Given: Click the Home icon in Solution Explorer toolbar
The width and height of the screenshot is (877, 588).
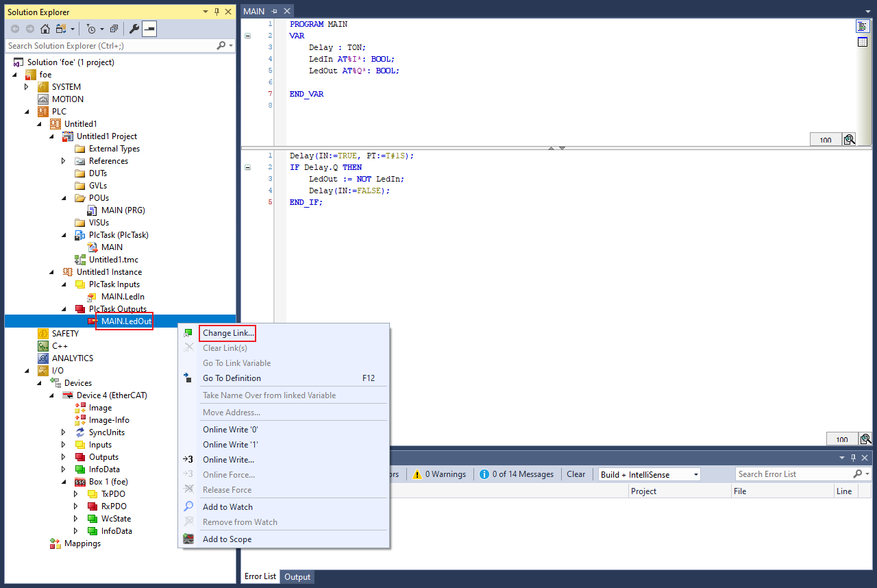Looking at the screenshot, I should [x=45, y=29].
